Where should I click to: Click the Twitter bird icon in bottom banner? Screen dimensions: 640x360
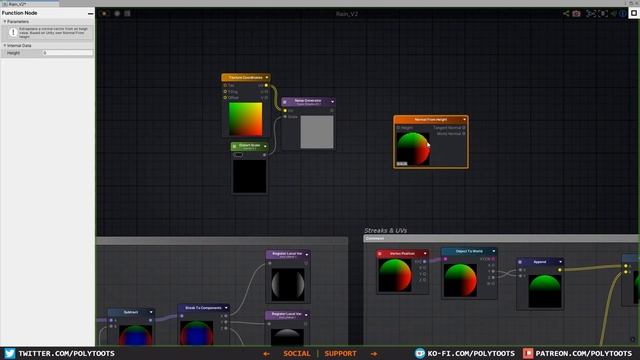click(x=10, y=353)
